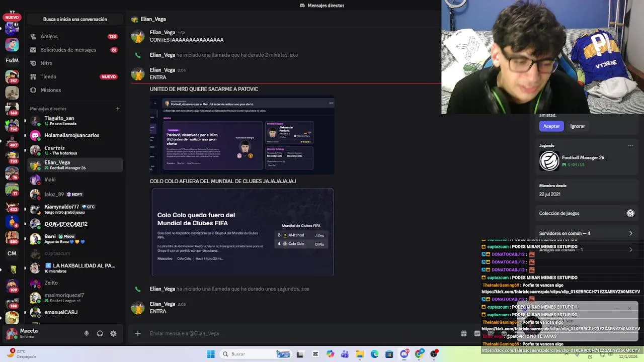Open user settings gear icon
The width and height of the screenshot is (644, 362).
click(113, 333)
